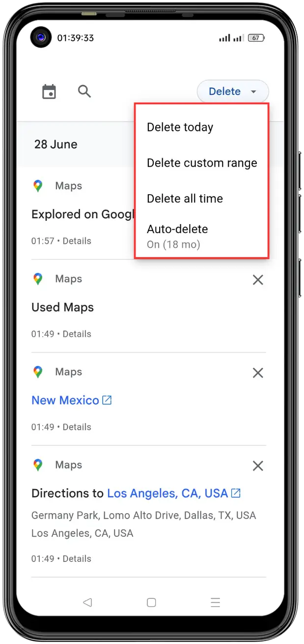304x644 pixels.
Task: Tap Maps pin icon on Directions entry
Action: tap(38, 465)
